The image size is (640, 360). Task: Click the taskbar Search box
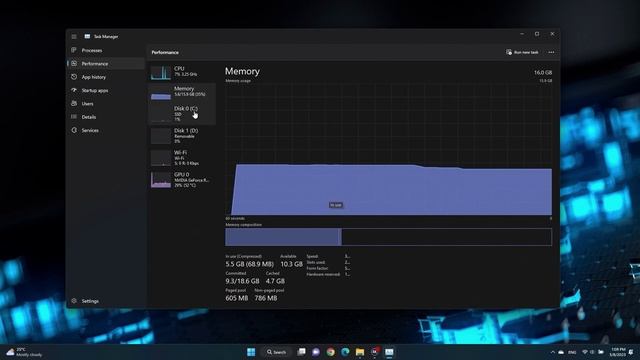tap(276, 352)
